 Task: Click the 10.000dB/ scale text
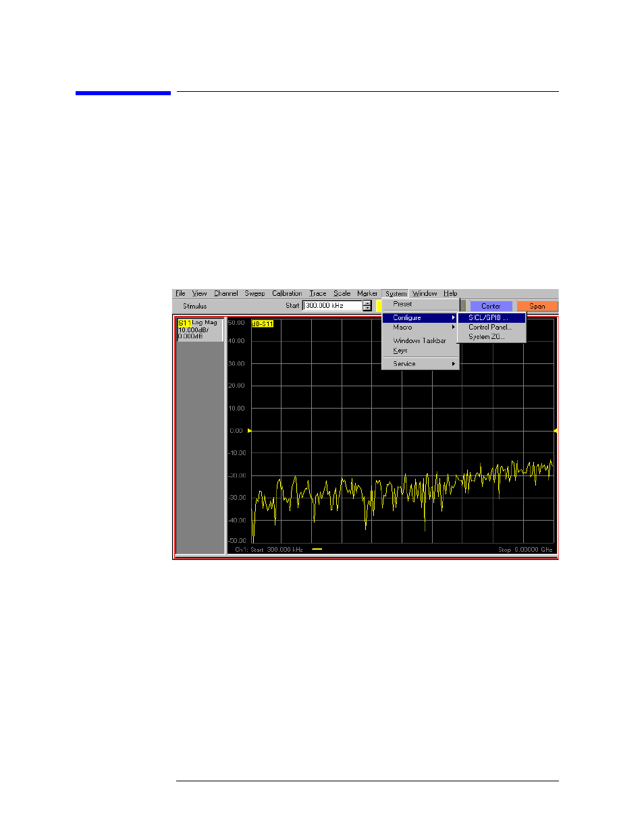194,330
